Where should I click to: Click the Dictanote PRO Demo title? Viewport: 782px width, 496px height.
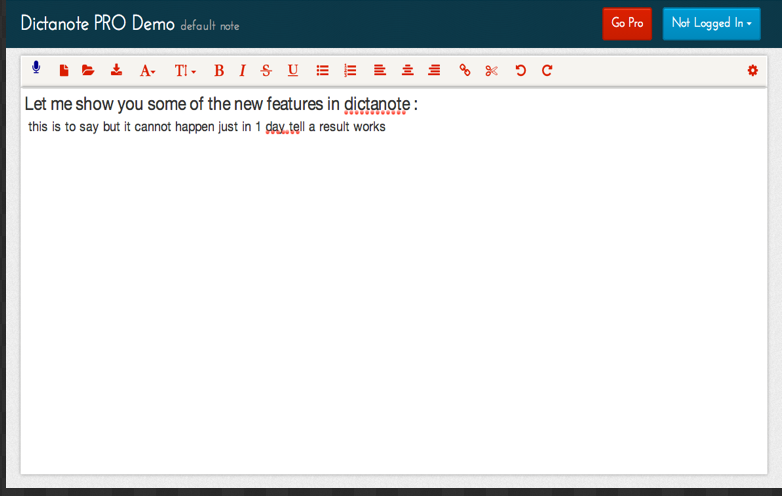click(97, 23)
